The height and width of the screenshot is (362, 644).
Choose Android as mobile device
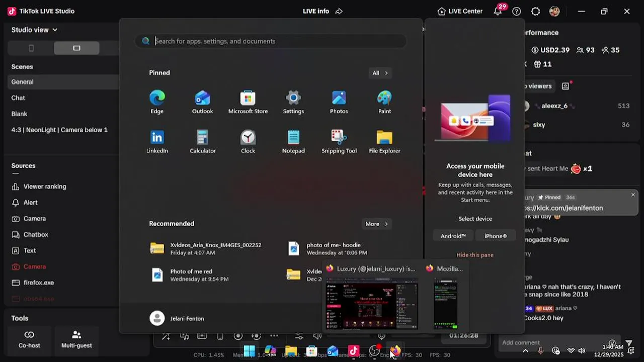click(453, 236)
